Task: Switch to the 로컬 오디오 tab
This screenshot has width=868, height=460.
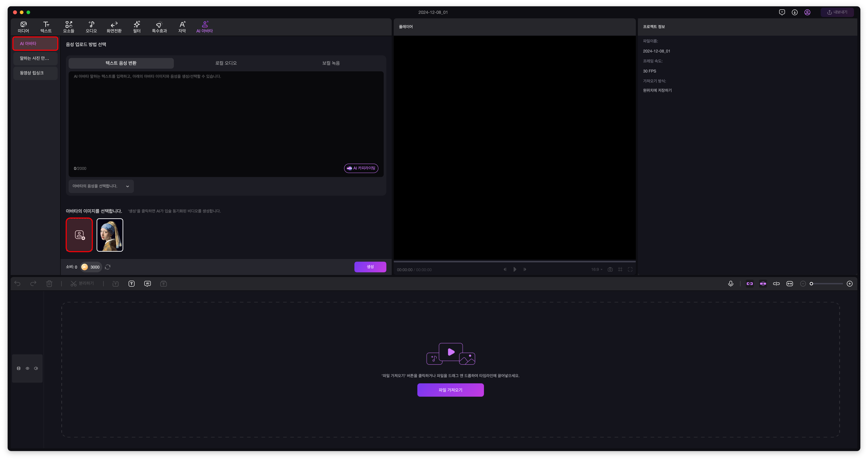Action: click(x=226, y=63)
